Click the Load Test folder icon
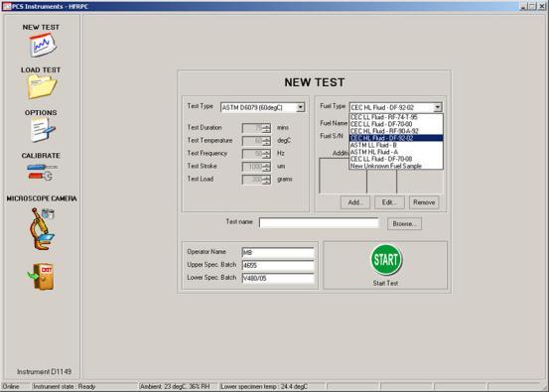The width and height of the screenshot is (549, 392). tap(42, 86)
